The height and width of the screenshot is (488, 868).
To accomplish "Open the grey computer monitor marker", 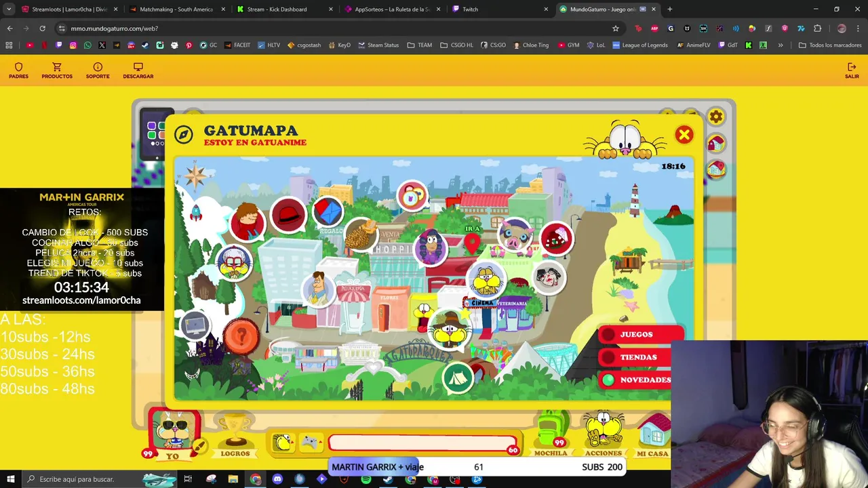I will tap(196, 326).
